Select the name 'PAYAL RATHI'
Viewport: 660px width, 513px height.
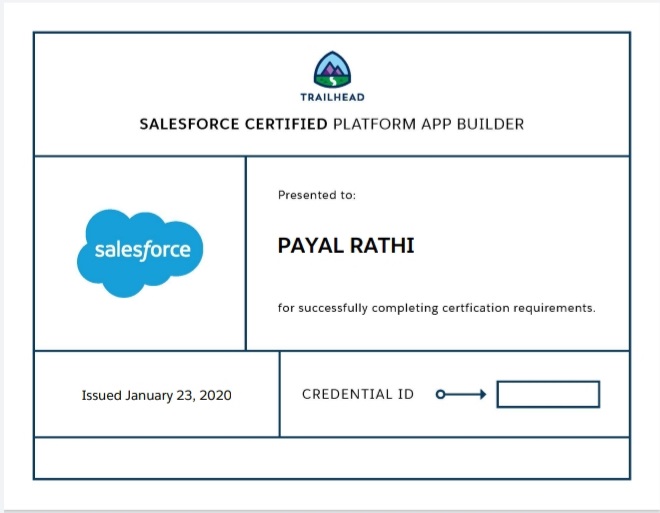coord(346,246)
